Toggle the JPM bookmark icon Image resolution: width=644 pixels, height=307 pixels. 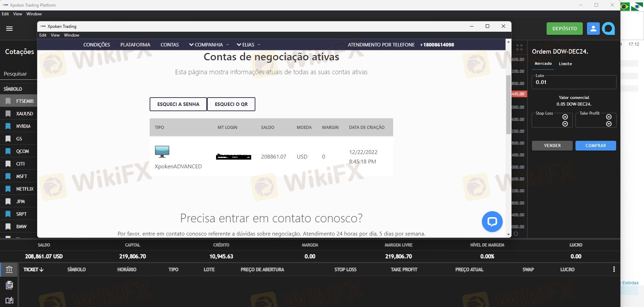click(8, 201)
